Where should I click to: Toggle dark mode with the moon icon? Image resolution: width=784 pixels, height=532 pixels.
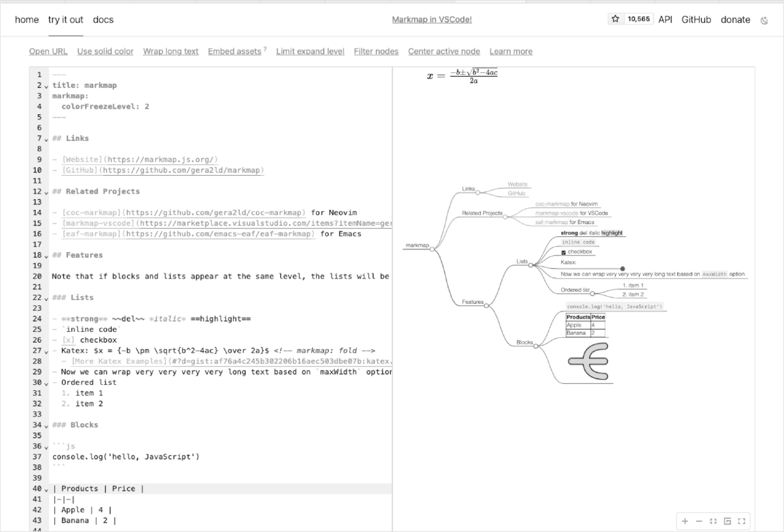pyautogui.click(x=764, y=20)
